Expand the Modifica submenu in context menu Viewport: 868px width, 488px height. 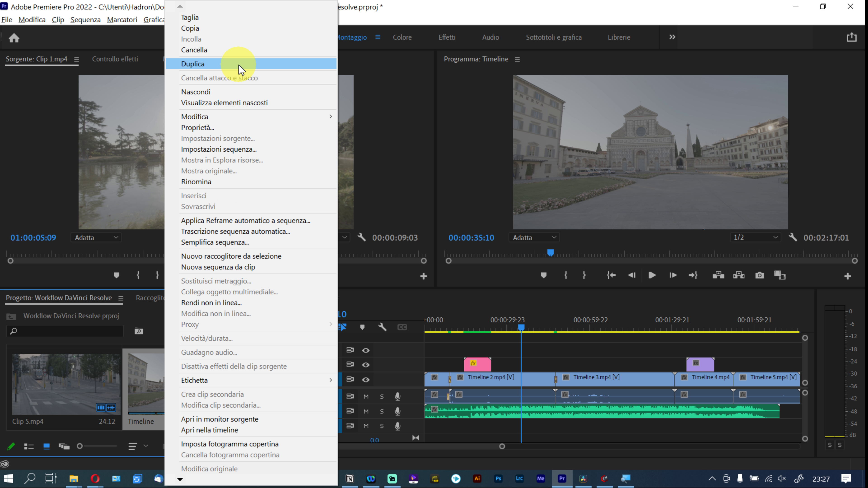pyautogui.click(x=251, y=117)
